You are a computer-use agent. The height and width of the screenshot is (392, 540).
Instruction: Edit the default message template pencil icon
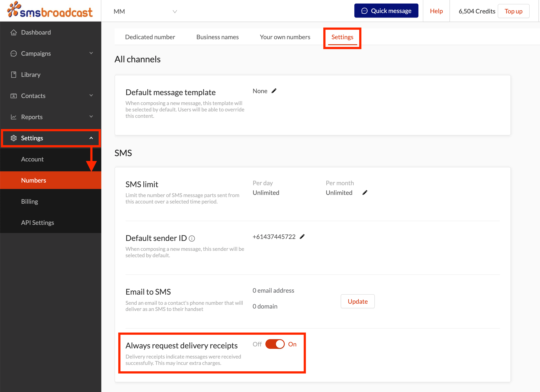274,91
